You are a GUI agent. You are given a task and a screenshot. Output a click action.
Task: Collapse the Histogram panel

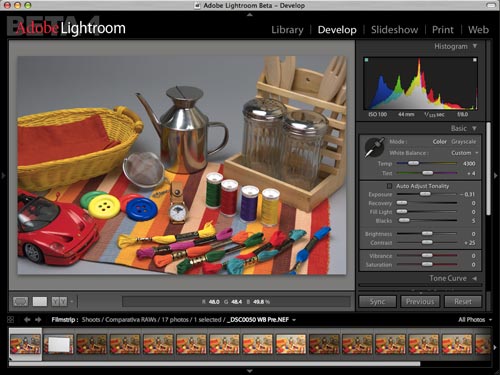[x=475, y=46]
